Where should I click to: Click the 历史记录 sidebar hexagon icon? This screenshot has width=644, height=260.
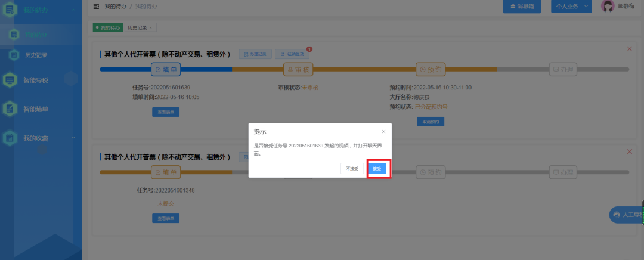tap(14, 55)
